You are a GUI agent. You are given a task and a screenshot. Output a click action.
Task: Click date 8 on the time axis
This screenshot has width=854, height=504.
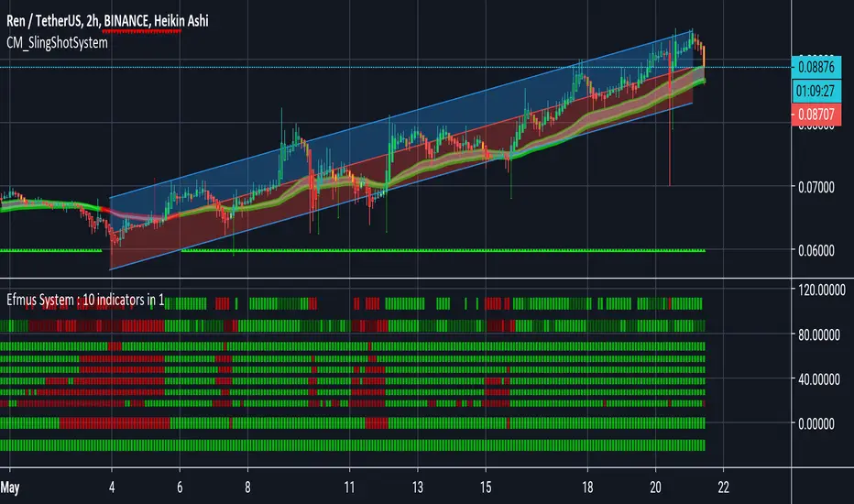pos(247,488)
